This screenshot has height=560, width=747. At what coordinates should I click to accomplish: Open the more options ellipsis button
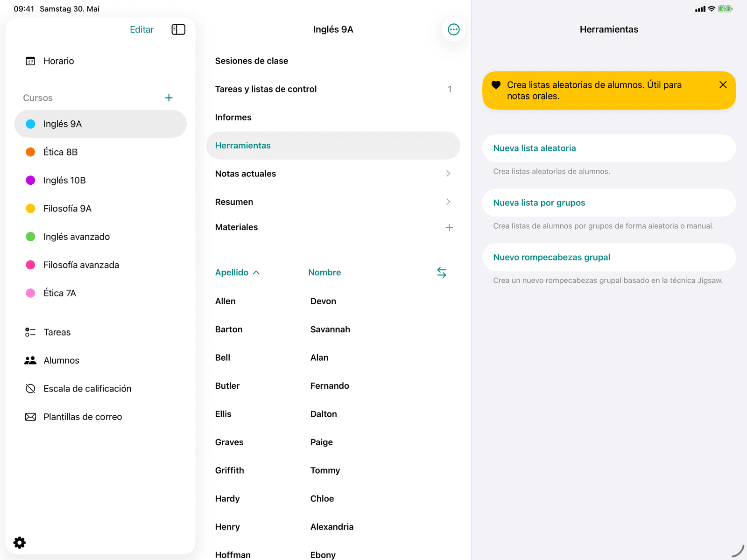pos(453,29)
